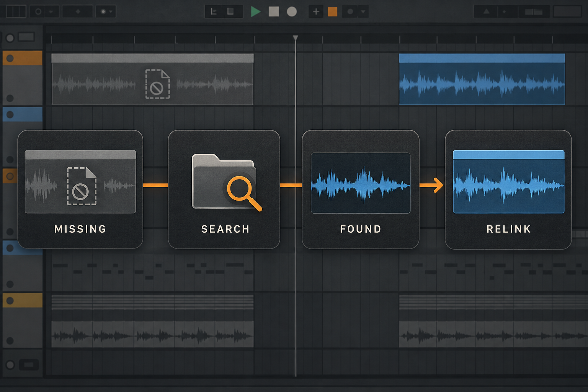The image size is (588, 392).
Task: Click the square outline icon left of play
Action: coord(230,12)
